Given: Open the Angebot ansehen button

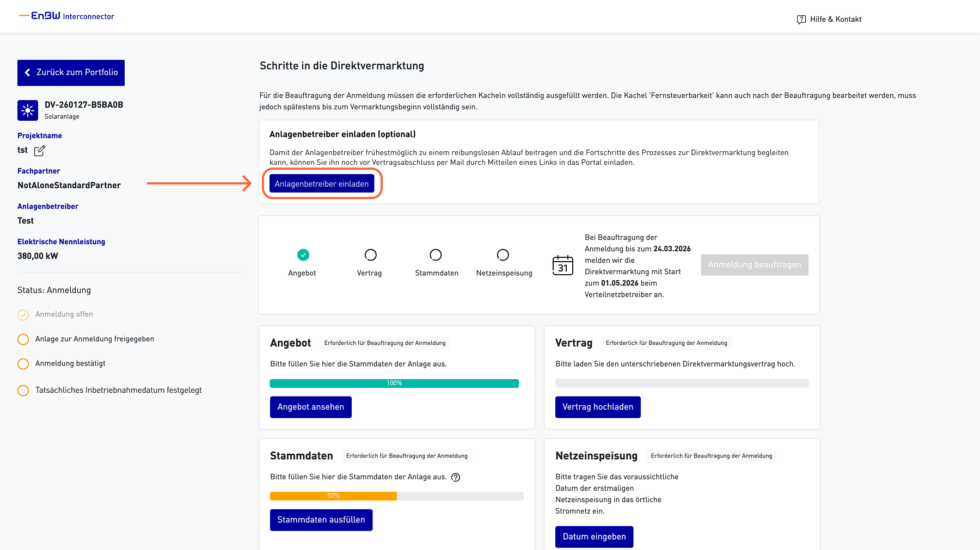Looking at the screenshot, I should coord(310,407).
